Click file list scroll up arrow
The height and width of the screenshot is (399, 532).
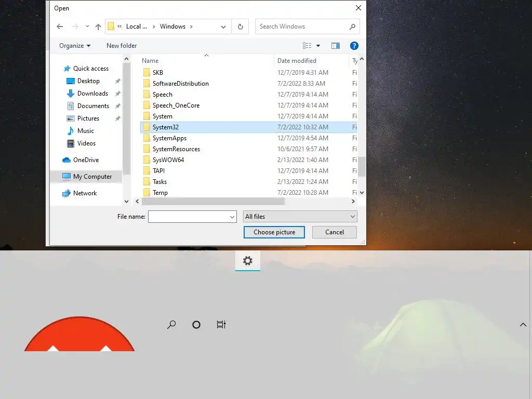362,59
